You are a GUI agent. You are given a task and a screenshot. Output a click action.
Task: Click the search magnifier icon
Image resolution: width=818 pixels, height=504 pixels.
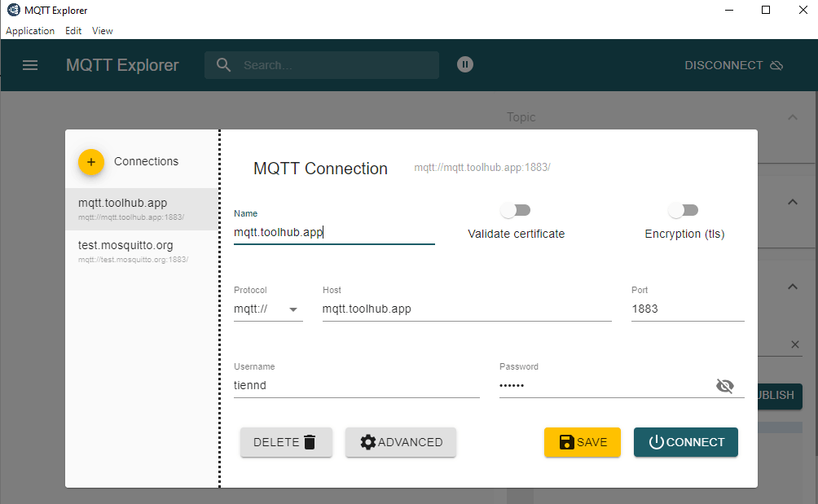[x=223, y=65]
